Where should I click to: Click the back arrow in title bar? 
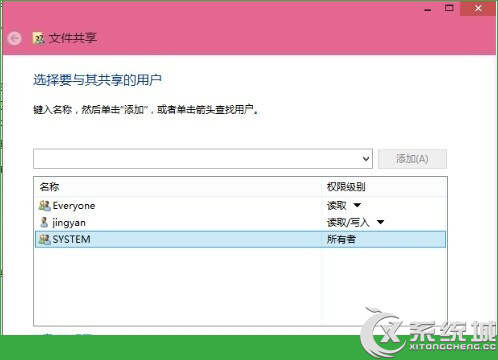14,38
